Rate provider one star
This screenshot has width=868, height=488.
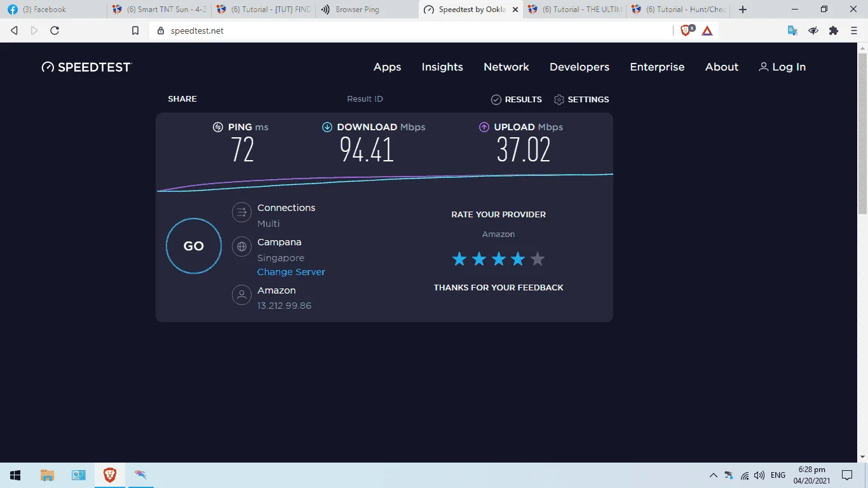click(x=459, y=259)
